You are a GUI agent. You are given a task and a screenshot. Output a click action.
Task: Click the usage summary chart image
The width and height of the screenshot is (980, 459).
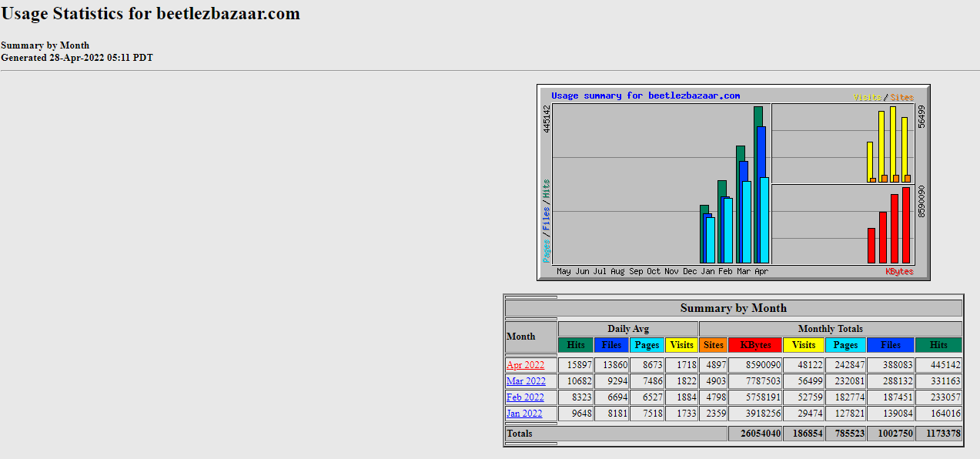coord(733,183)
